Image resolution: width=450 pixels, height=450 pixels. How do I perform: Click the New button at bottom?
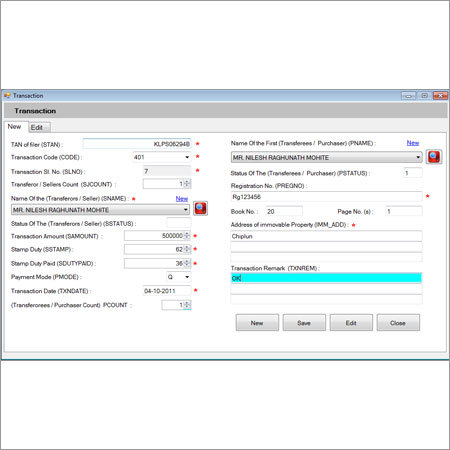(257, 323)
